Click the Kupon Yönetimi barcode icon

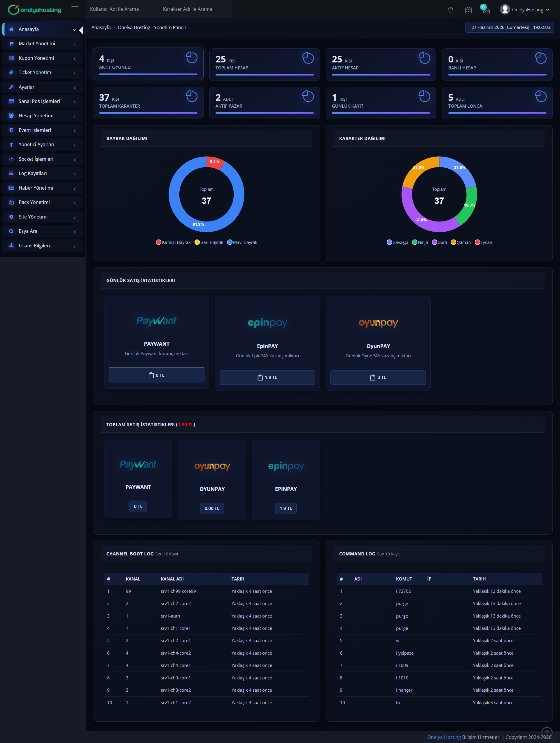click(11, 58)
